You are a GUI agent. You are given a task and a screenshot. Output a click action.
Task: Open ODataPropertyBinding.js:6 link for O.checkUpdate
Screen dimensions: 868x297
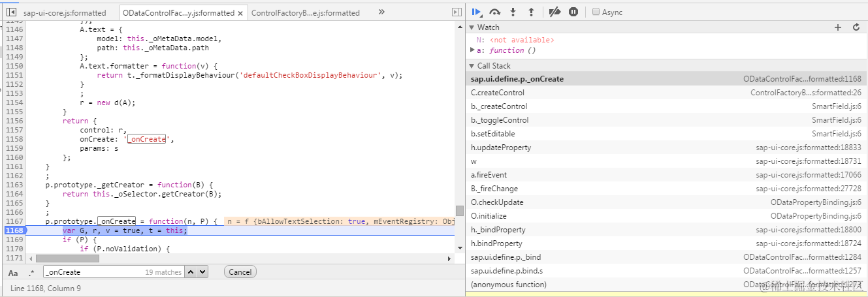pos(816,202)
